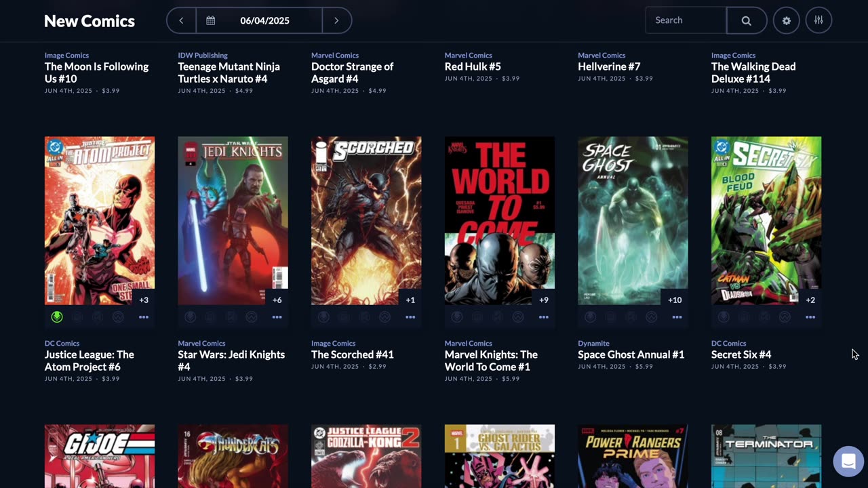Click IDW Publishing publisher link
Image resolution: width=868 pixels, height=488 pixels.
203,56
